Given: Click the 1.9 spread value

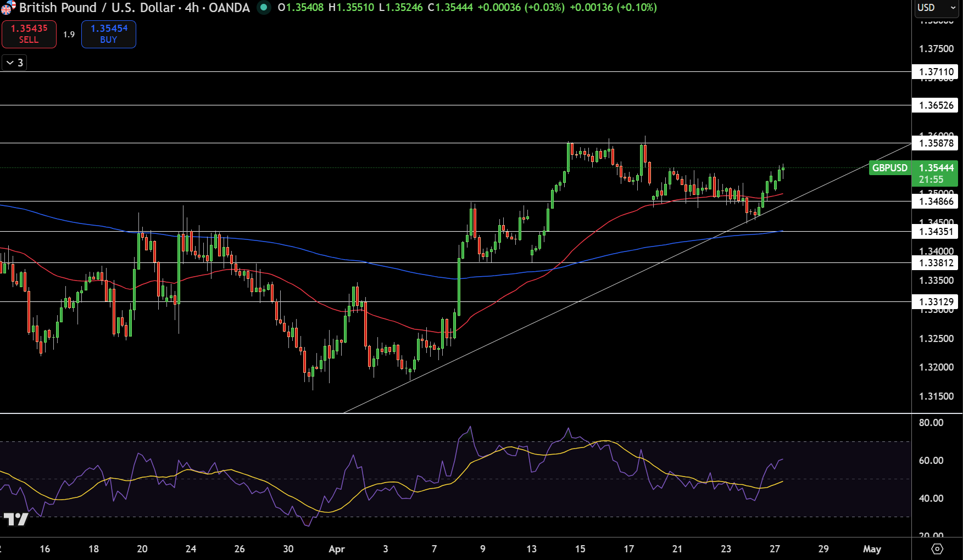Looking at the screenshot, I should point(69,35).
